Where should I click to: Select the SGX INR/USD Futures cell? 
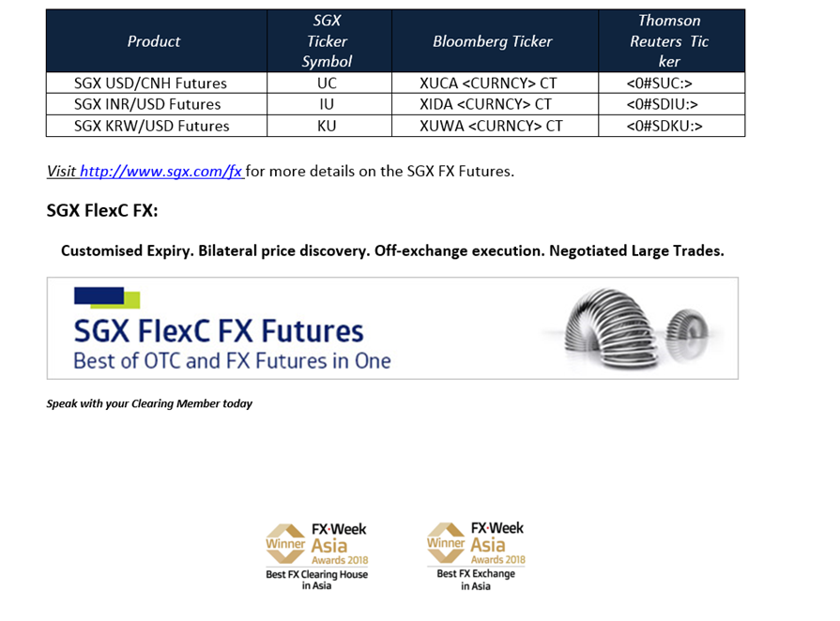157,104
